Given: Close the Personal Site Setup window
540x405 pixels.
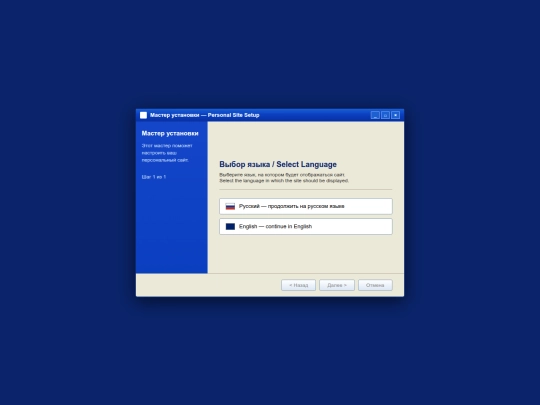Looking at the screenshot, I should pyautogui.click(x=396, y=115).
